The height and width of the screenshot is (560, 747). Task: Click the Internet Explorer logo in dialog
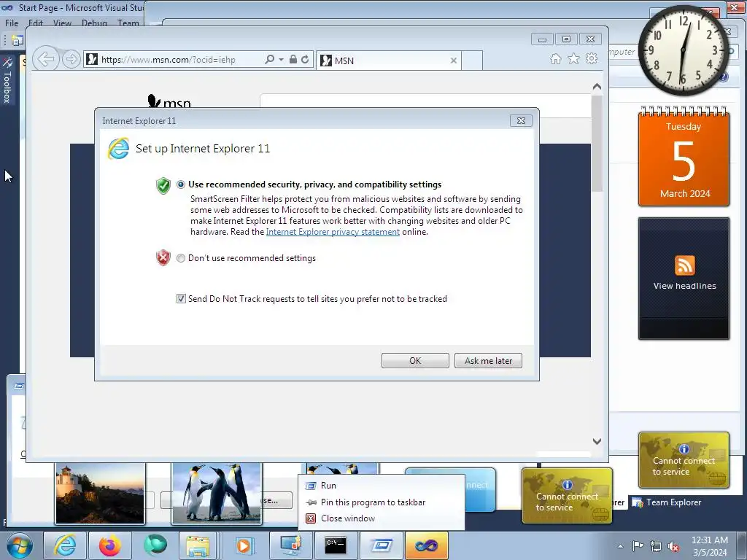[x=118, y=149]
